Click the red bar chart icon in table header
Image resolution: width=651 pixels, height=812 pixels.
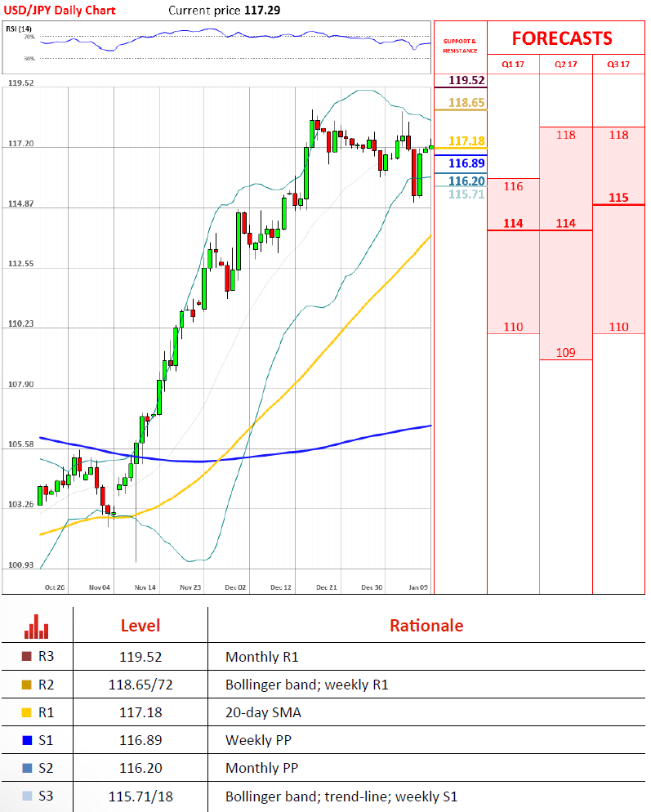(x=36, y=626)
